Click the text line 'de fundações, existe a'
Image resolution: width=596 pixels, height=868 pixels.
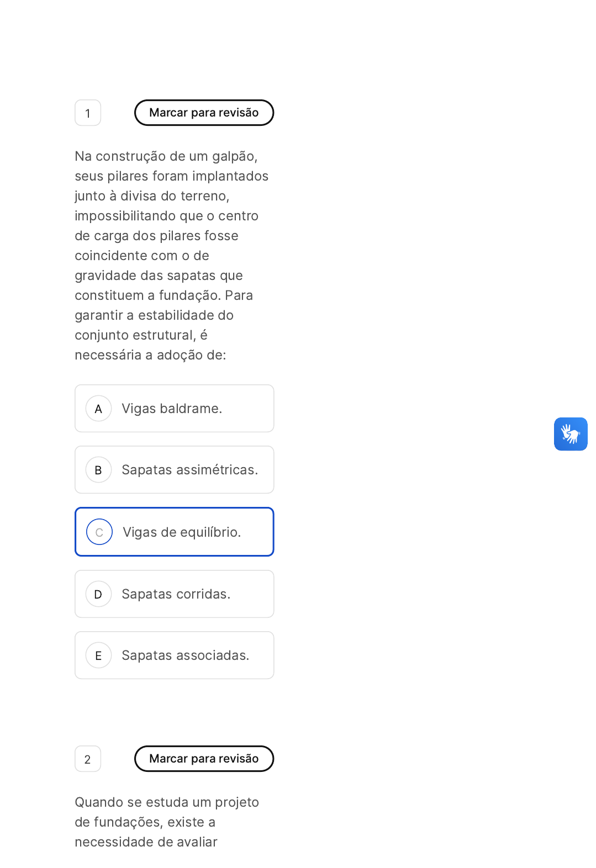[145, 822]
